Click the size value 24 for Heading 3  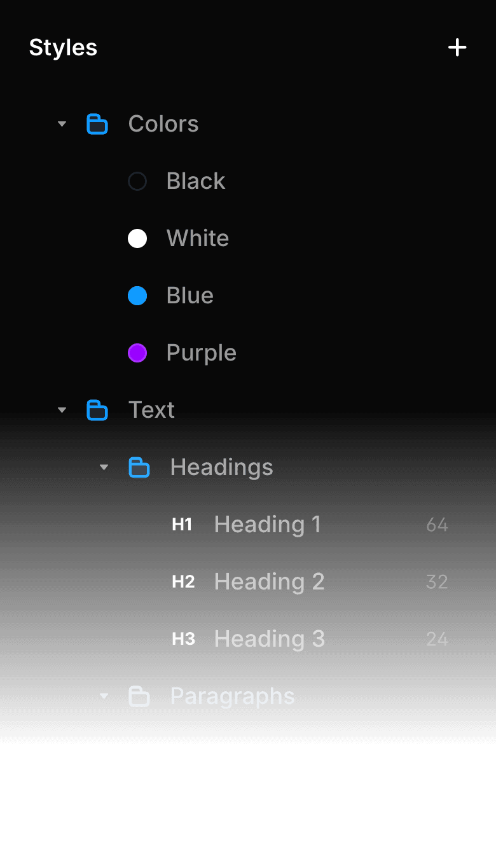point(437,638)
